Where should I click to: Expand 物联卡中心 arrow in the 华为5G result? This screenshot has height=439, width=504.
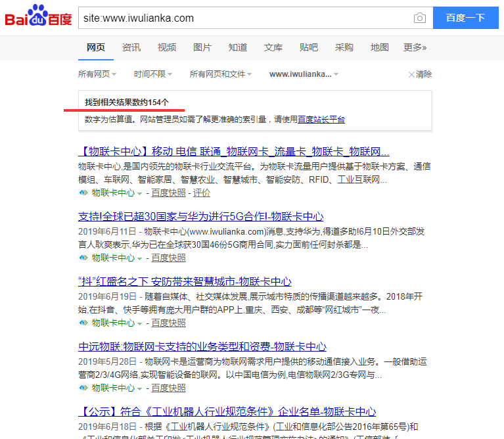click(x=139, y=258)
